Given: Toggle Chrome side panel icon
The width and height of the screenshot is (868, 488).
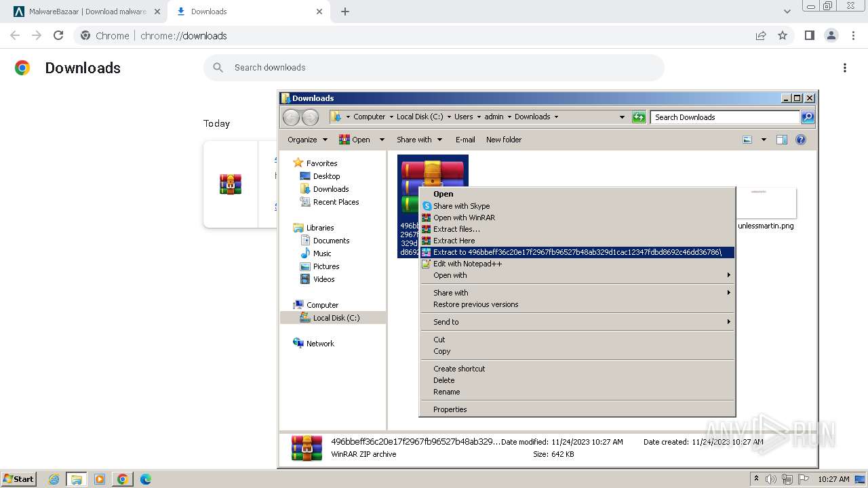Looking at the screenshot, I should point(809,35).
